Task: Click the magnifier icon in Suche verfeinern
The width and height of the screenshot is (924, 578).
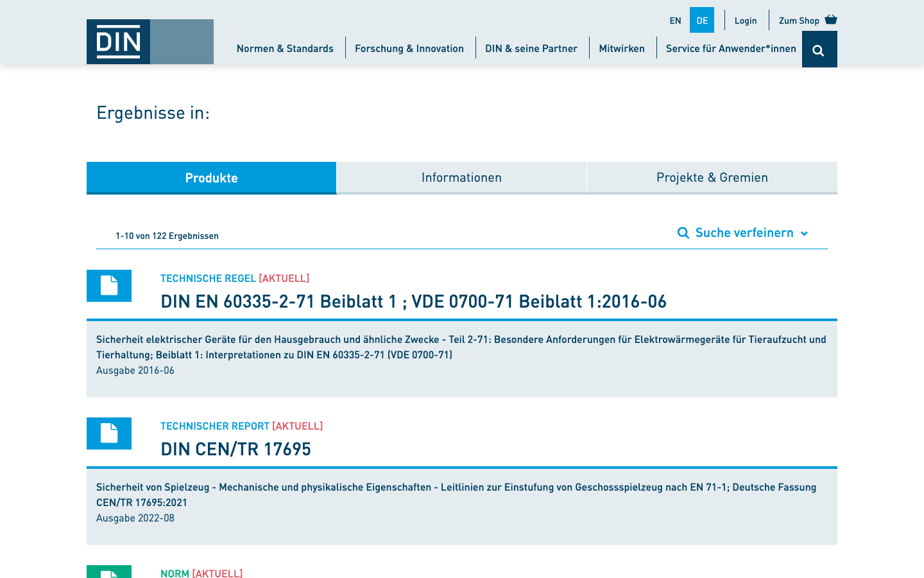Action: (683, 232)
